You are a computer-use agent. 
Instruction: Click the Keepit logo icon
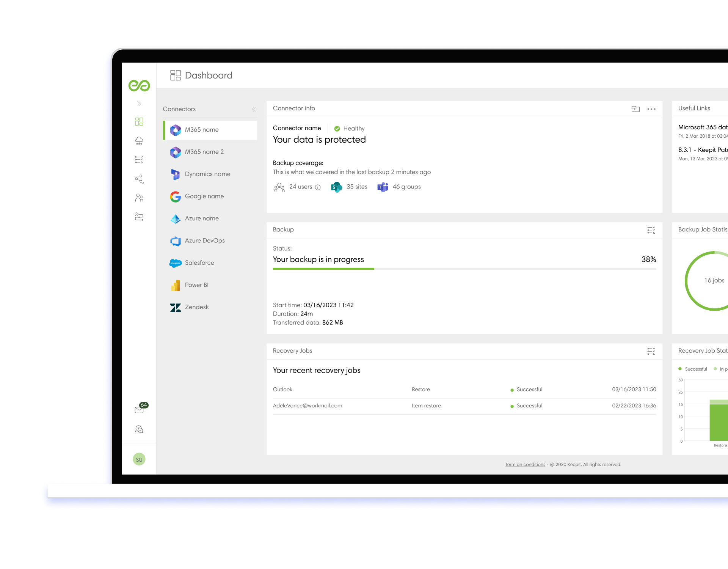tap(139, 85)
